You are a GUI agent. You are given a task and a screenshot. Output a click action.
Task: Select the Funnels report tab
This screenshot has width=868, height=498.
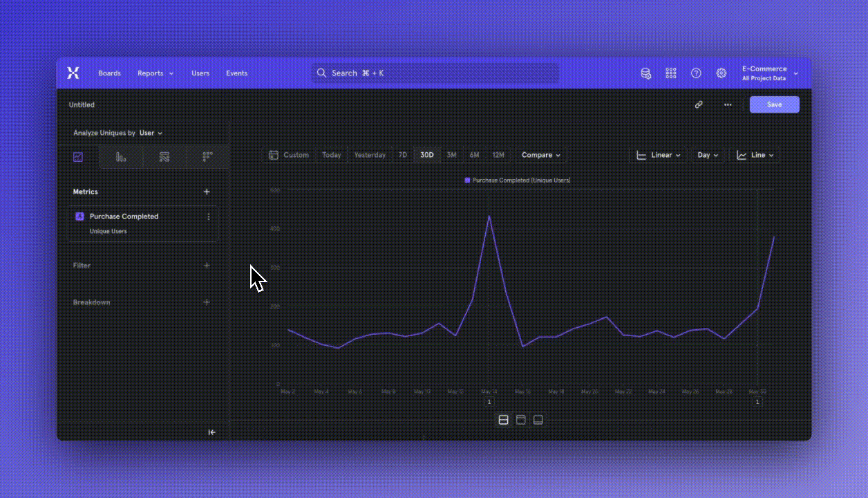pyautogui.click(x=121, y=158)
